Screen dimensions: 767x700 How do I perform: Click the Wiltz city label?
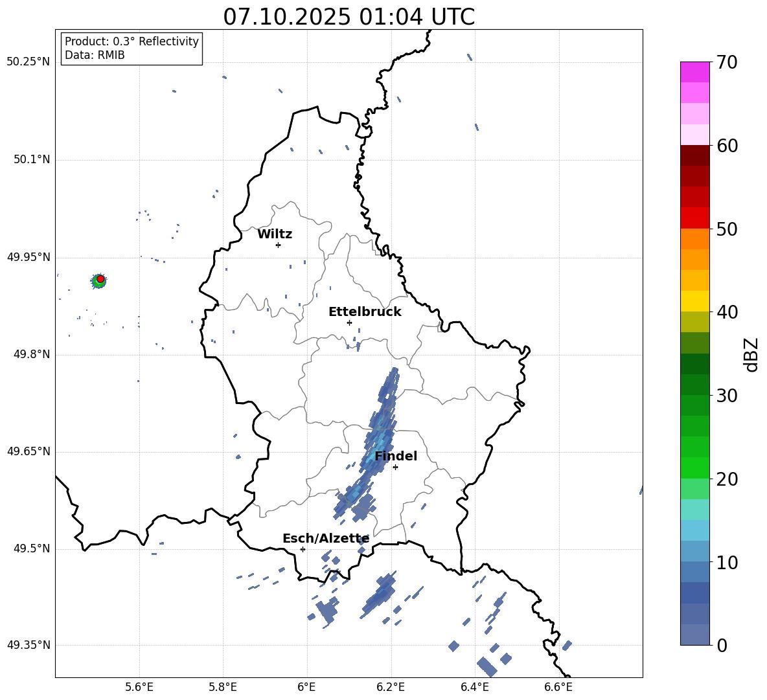[275, 234]
